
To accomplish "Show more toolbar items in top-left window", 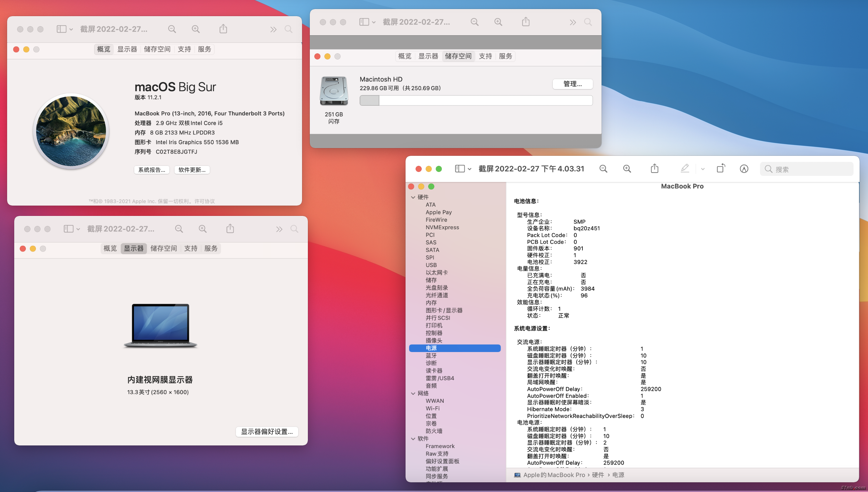I will (273, 29).
